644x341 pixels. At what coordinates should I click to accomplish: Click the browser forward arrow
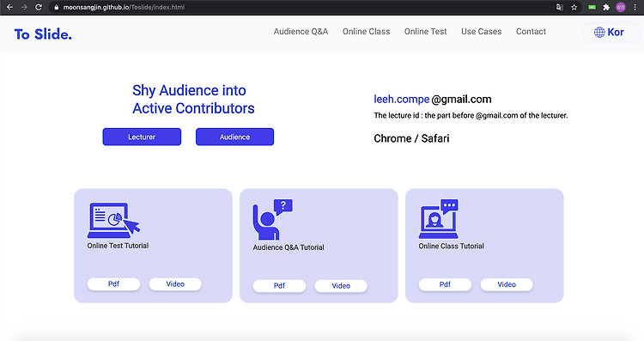pos(24,7)
